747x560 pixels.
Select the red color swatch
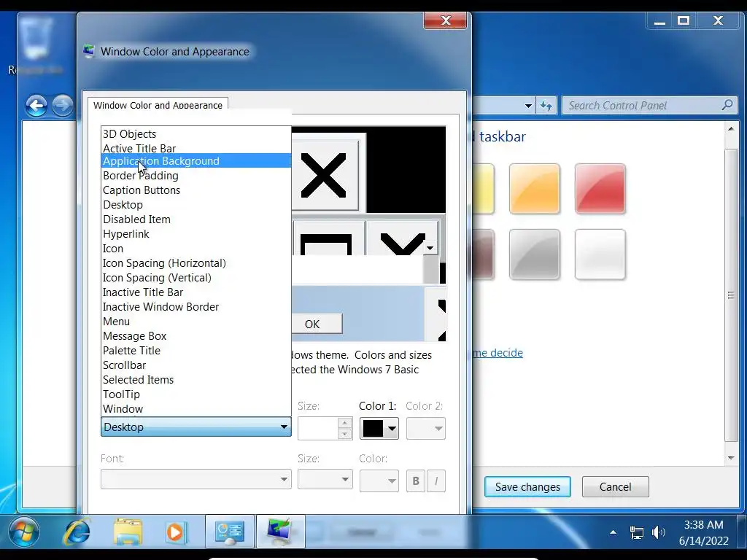[600, 189]
